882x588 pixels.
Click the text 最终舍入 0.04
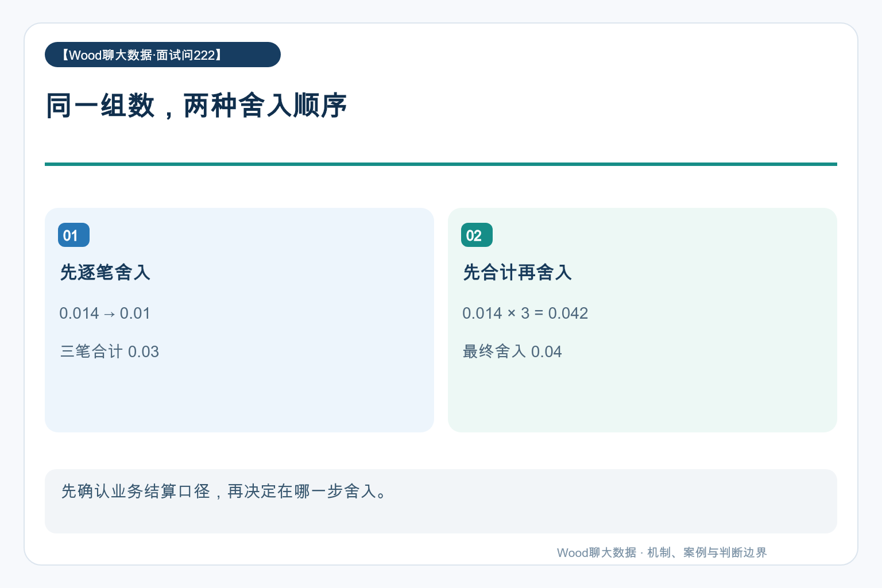pos(512,351)
